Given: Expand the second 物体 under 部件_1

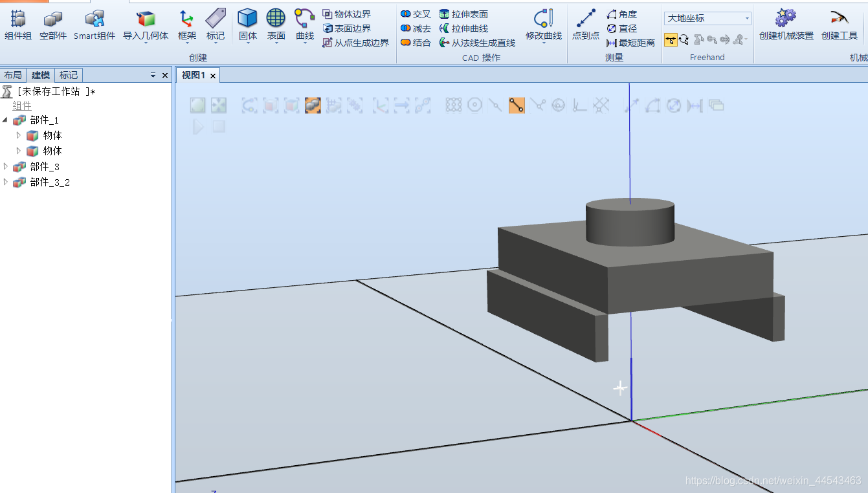Looking at the screenshot, I should (18, 151).
